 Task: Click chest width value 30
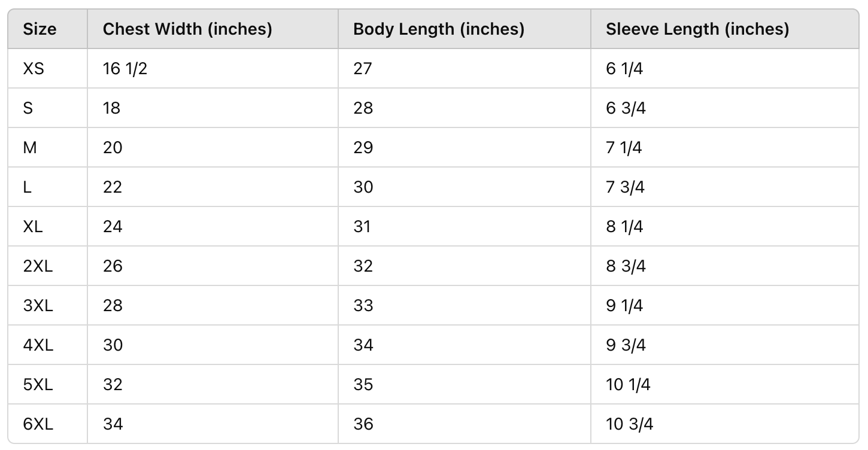point(113,345)
